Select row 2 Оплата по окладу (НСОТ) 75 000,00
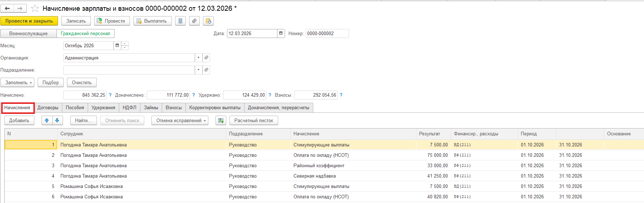The height and width of the screenshot is (203, 644). tap(324, 155)
